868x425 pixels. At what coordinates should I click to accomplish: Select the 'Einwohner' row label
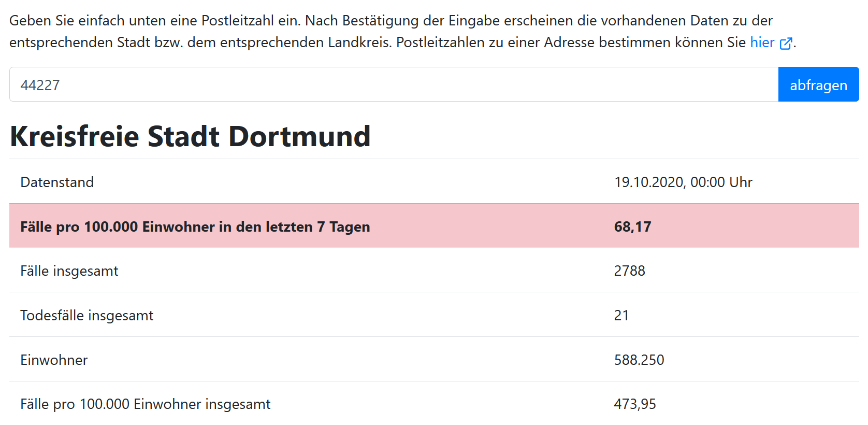pyautogui.click(x=54, y=360)
